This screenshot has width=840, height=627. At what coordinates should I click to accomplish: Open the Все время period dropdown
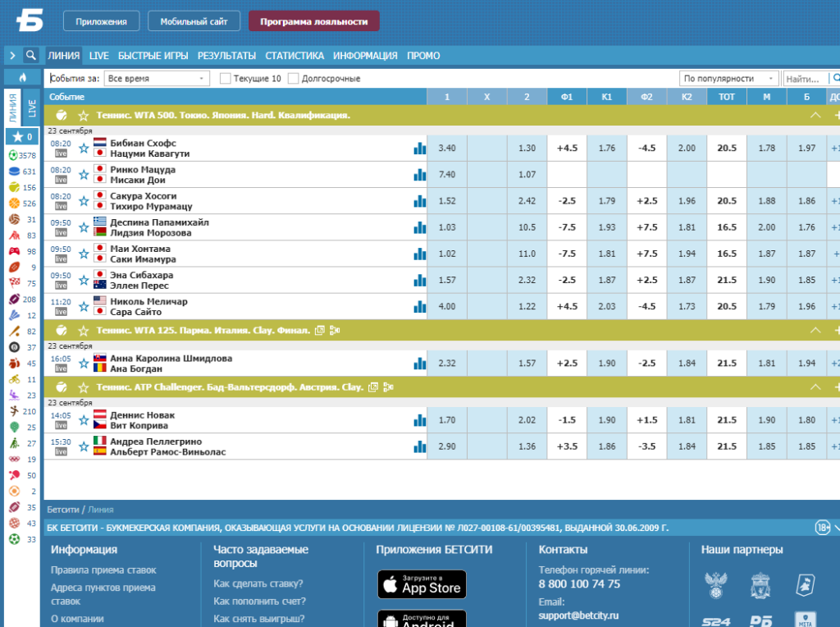(x=157, y=78)
